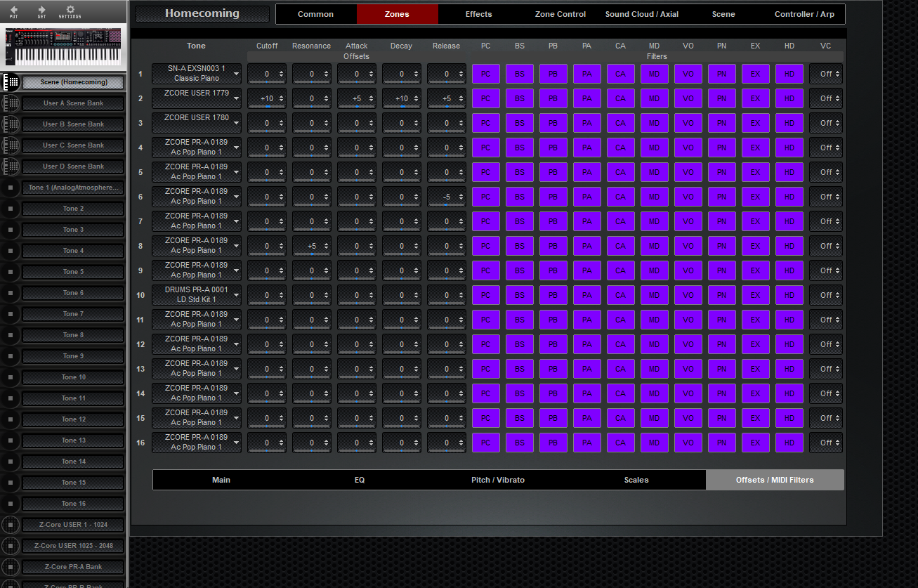918x588 pixels.
Task: Click the GET arrow icon
Action: [41, 10]
